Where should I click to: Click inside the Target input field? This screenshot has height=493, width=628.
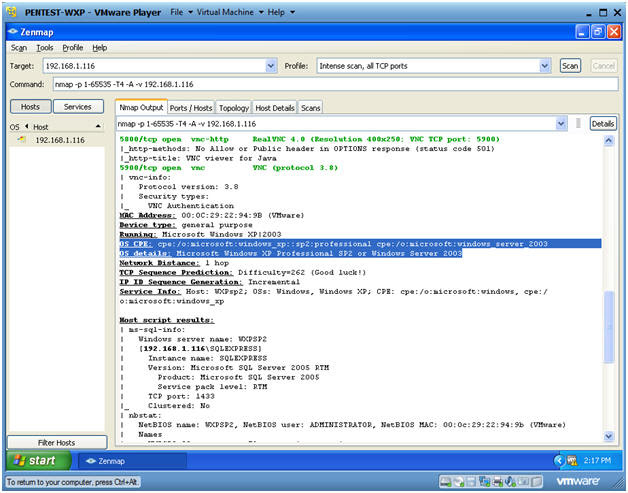pyautogui.click(x=155, y=66)
